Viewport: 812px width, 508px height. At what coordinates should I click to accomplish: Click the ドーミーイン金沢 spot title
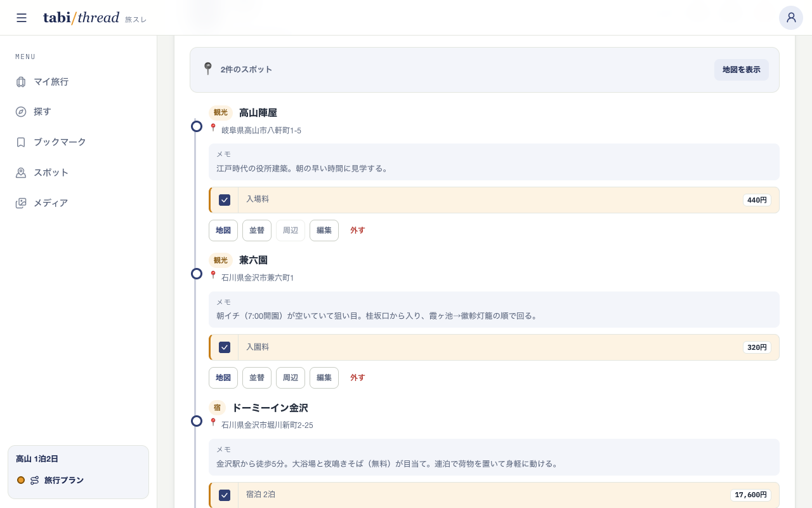270,408
